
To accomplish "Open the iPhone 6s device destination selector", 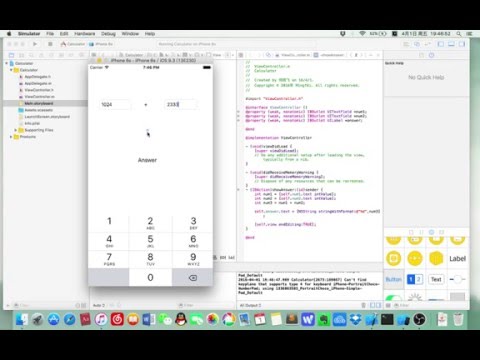I will (101, 44).
